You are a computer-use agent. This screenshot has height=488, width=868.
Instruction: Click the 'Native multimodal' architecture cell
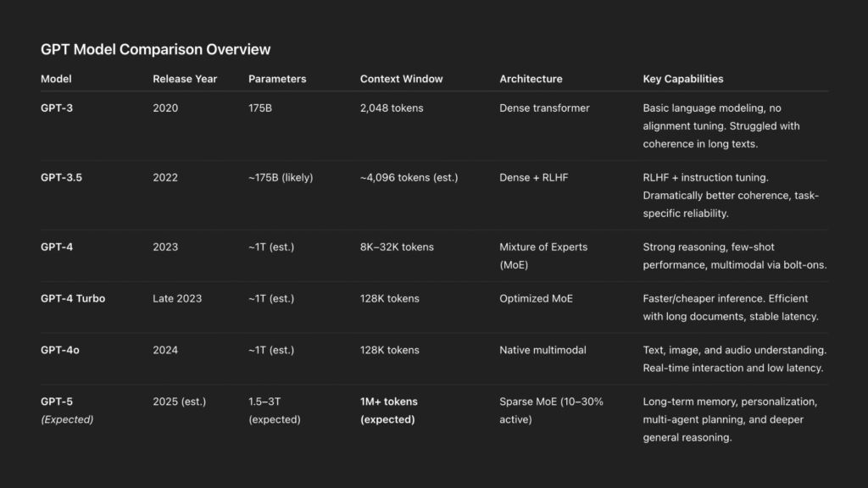click(x=542, y=350)
